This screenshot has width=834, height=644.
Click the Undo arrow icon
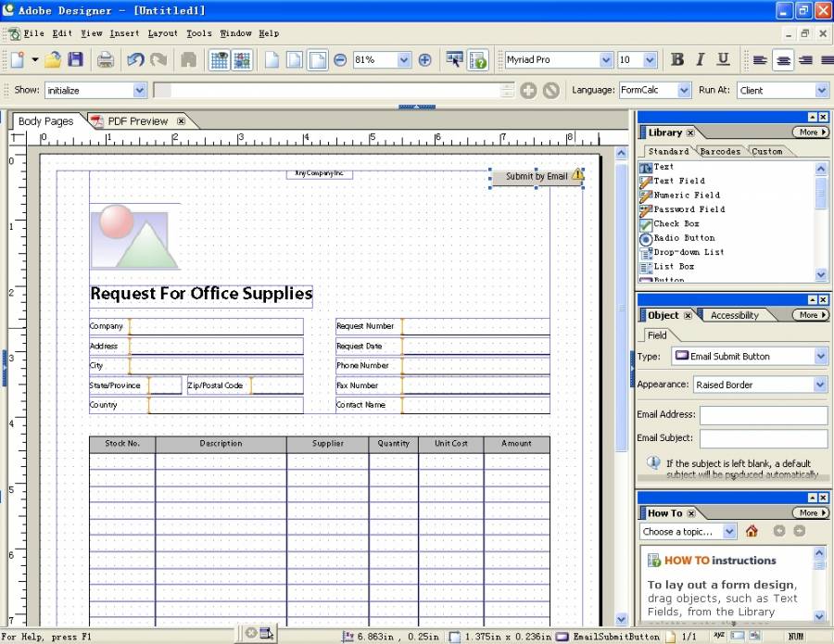(135, 60)
